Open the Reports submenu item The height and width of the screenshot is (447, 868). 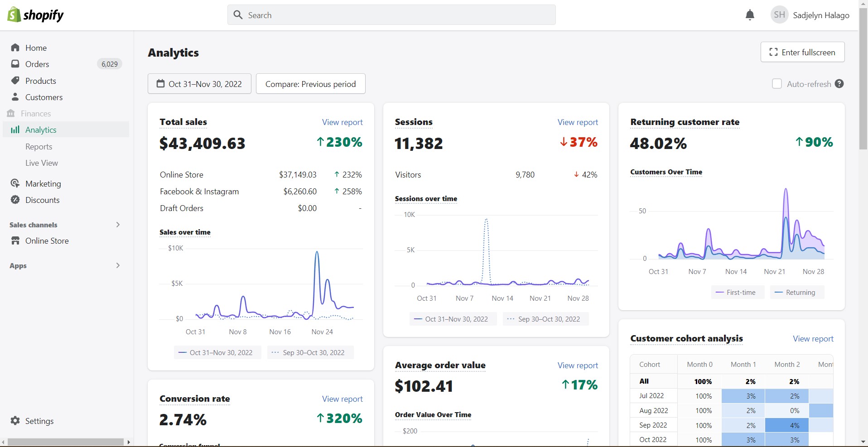click(x=39, y=146)
